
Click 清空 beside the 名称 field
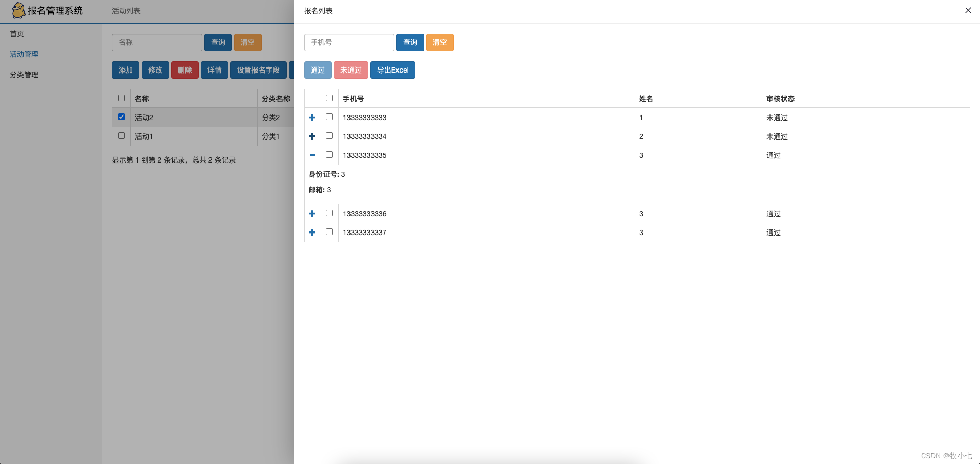[248, 42]
